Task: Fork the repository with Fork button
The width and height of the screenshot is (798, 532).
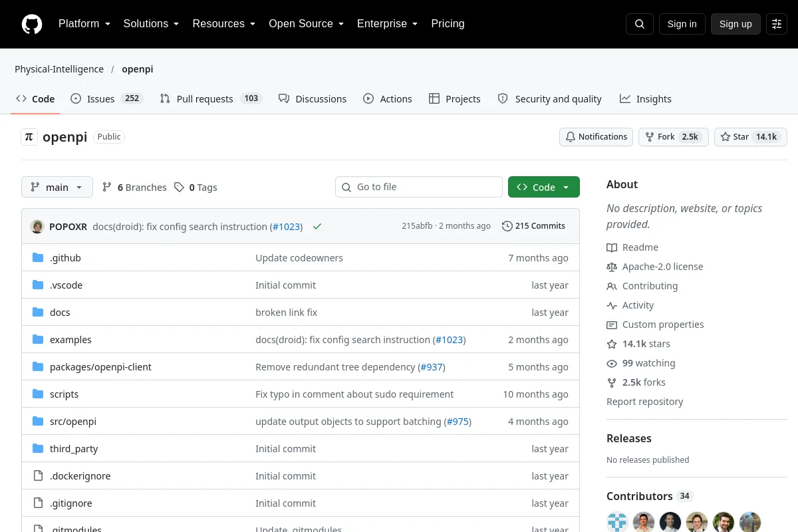Action: (674, 137)
